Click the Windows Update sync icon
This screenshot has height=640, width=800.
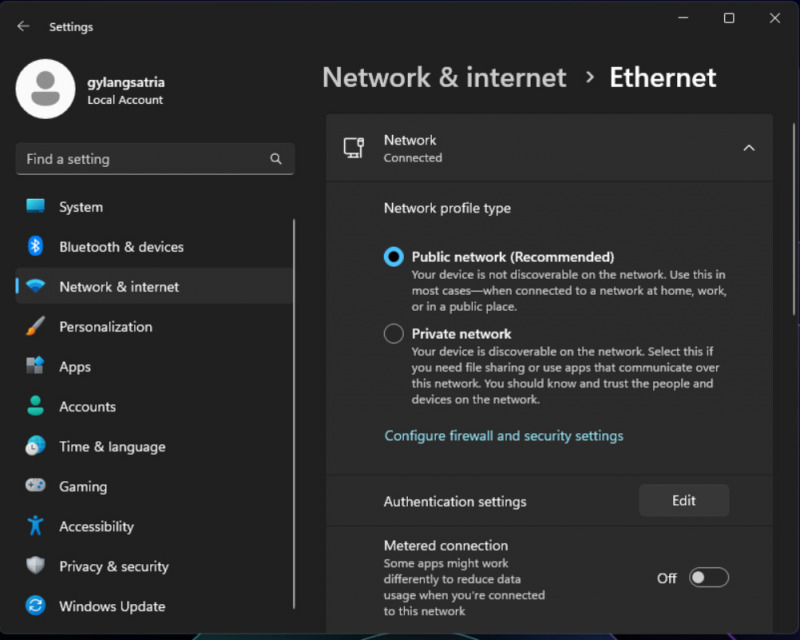(x=35, y=606)
